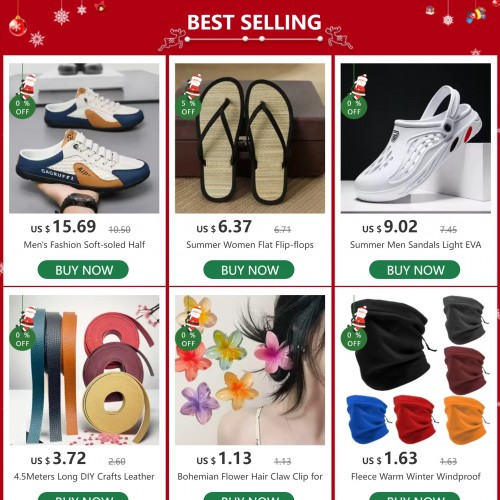This screenshot has width=500, height=500.
Task: Open the straw flip-flops product image
Action: click(250, 138)
